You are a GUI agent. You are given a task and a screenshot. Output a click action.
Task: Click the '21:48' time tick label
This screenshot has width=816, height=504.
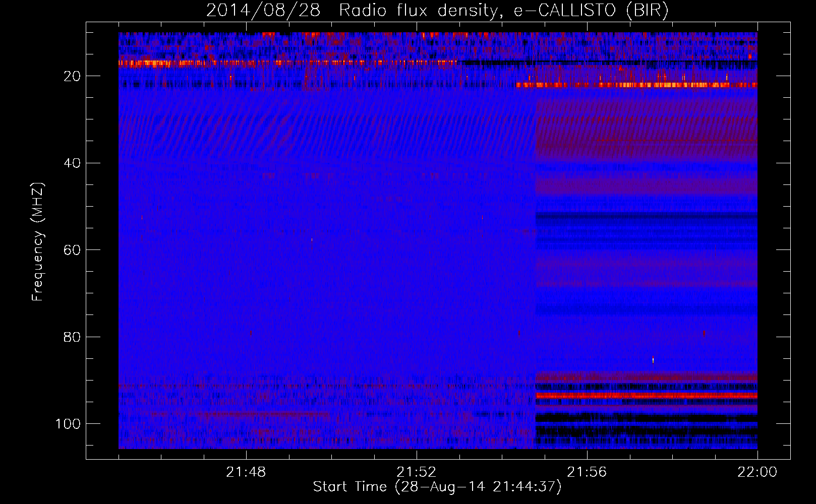[246, 472]
